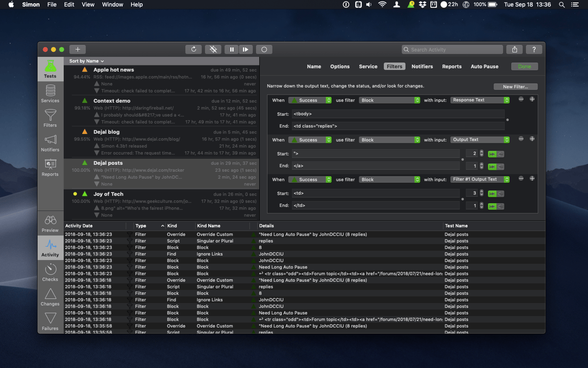Select the Notifiers megaphone icon in sidebar
The image size is (588, 368).
(50, 142)
